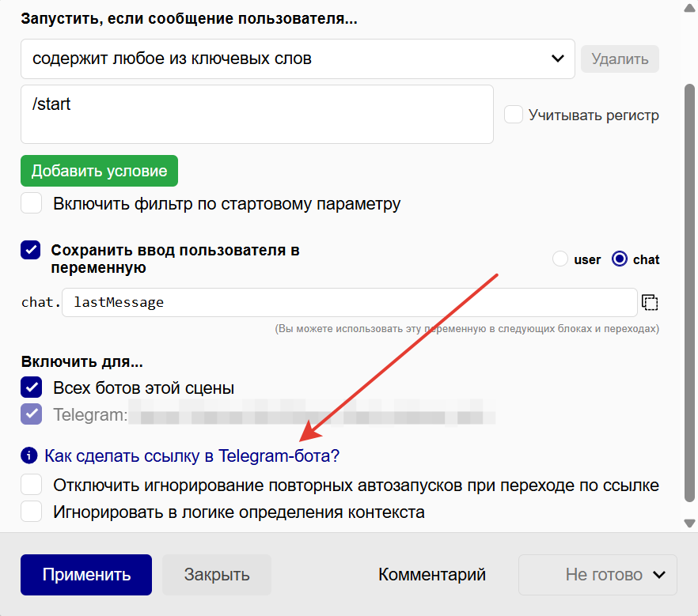698x616 pixels.
Task: Click the Закрыть button
Action: pos(217,575)
